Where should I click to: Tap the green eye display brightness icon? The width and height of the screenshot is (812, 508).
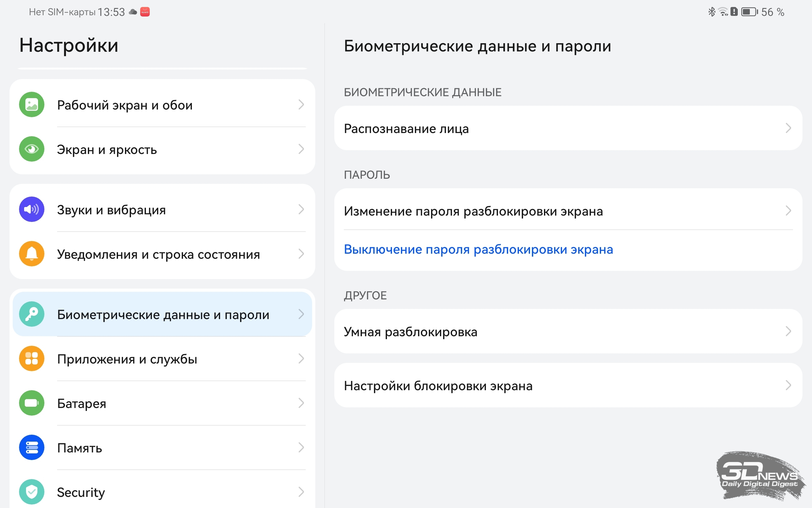click(31, 149)
